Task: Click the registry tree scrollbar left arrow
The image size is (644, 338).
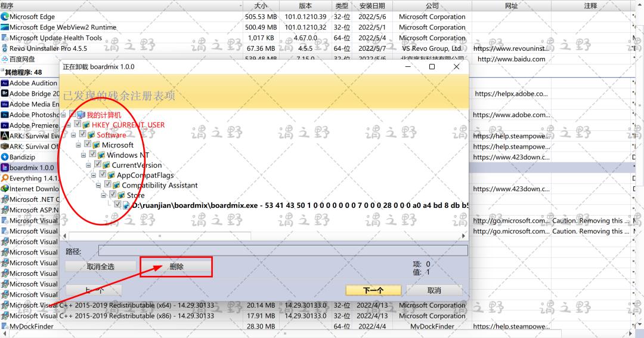Action: tap(64, 236)
